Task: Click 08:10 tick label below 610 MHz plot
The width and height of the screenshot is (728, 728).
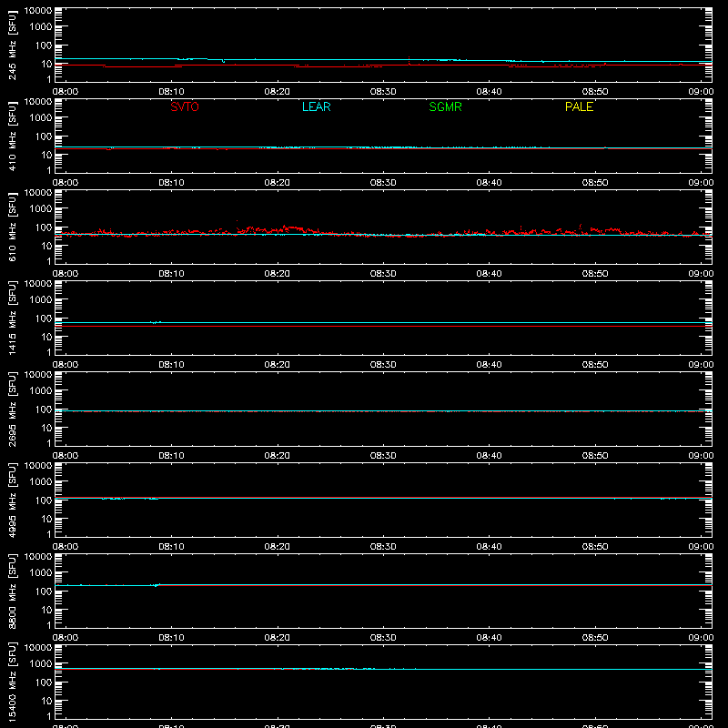Action: pos(171,274)
